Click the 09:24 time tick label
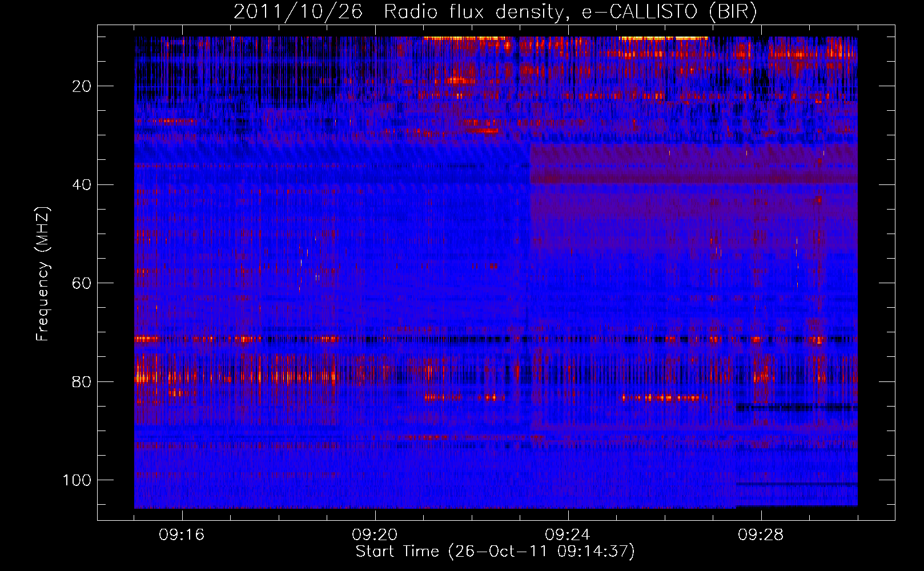The width and height of the screenshot is (924, 571). (568, 535)
